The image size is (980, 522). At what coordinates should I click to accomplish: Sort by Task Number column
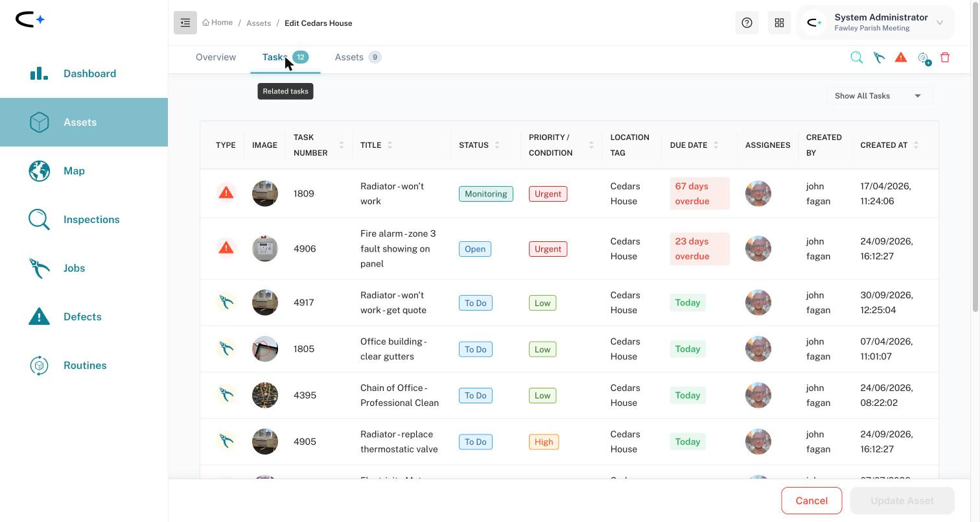341,145
